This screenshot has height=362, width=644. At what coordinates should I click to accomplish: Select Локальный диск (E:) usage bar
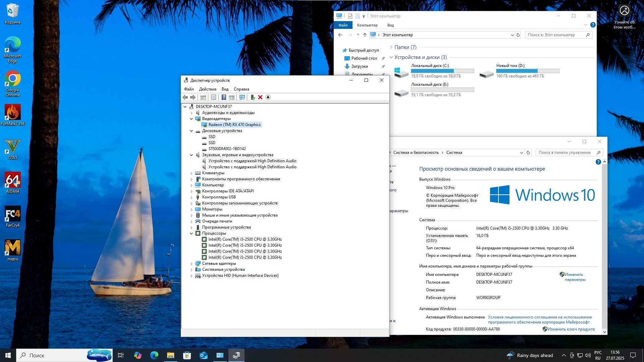442,90
